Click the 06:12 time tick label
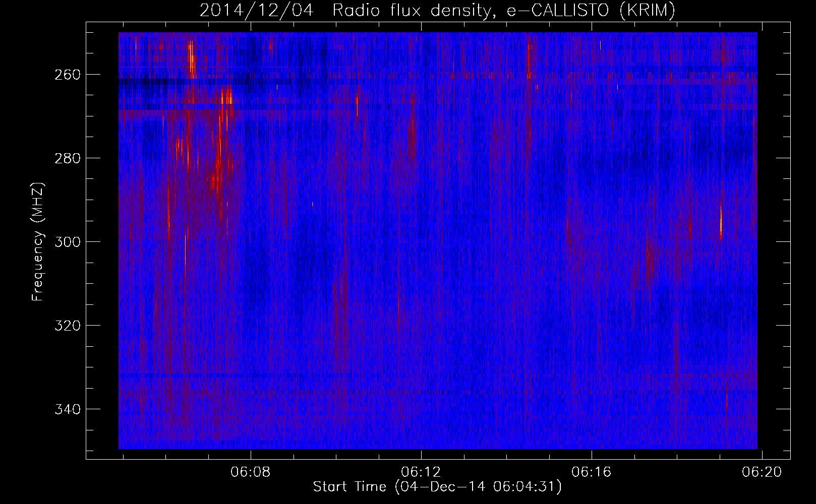Image resolution: width=816 pixels, height=504 pixels. (x=421, y=472)
